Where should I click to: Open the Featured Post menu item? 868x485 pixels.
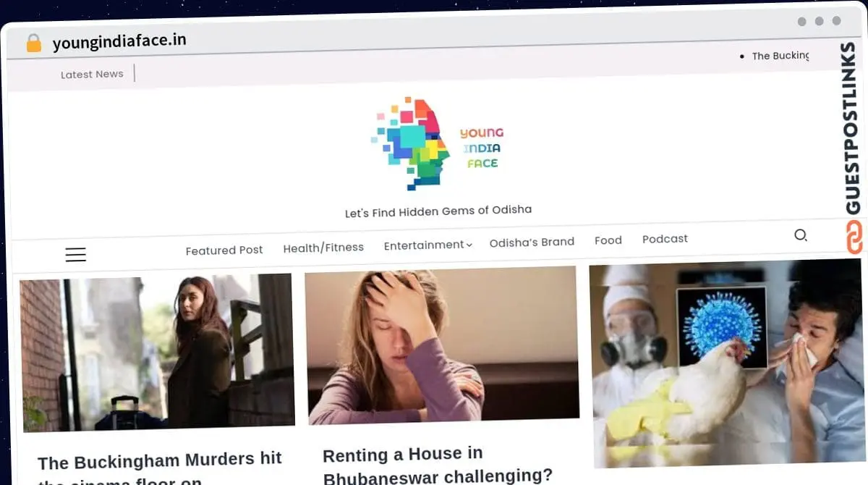point(224,250)
